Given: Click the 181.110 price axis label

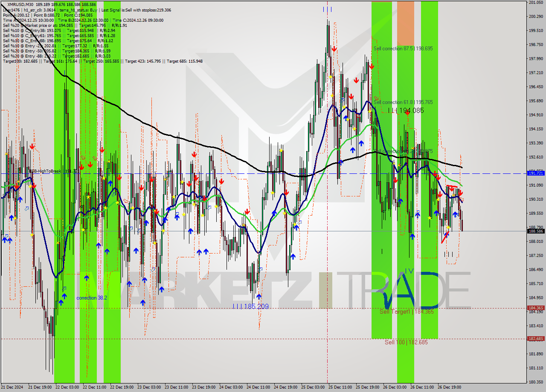Looking at the screenshot, I should 536,368.
